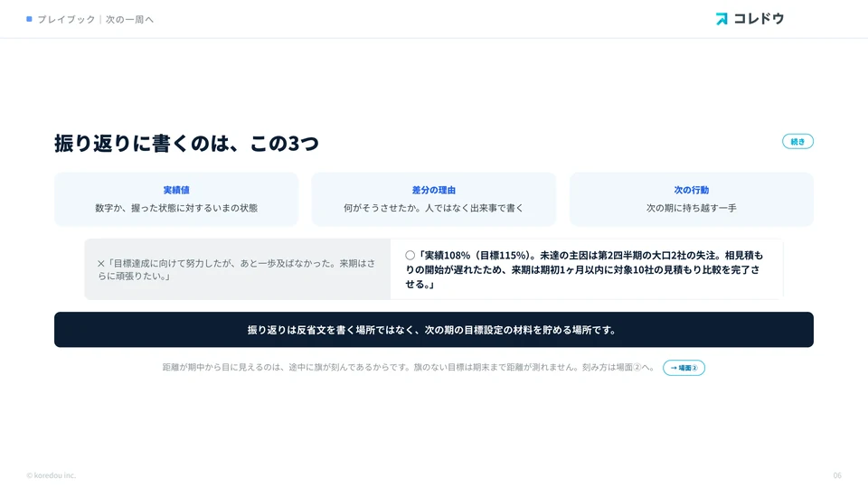Viewport: 868px width, 488px height.
Task: Click the コレドウ arrow logo icon
Action: pos(722,19)
